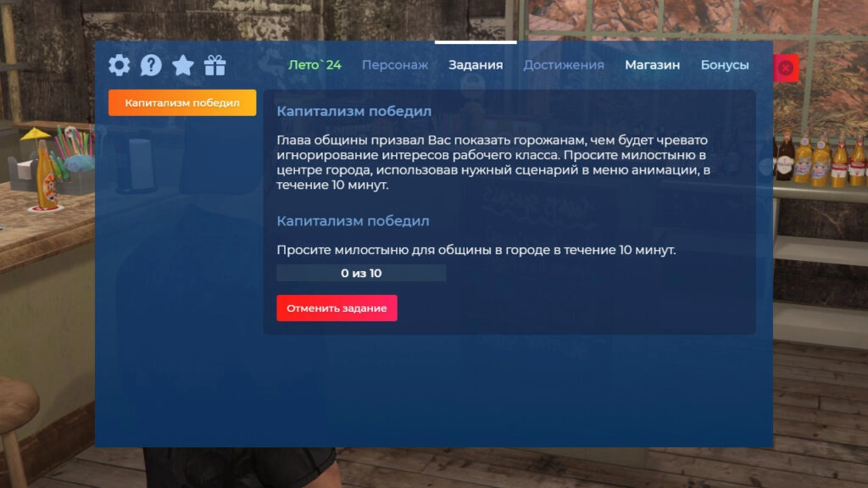Switch to the Бонусы tab
This screenshot has width=868, height=488.
[724, 64]
